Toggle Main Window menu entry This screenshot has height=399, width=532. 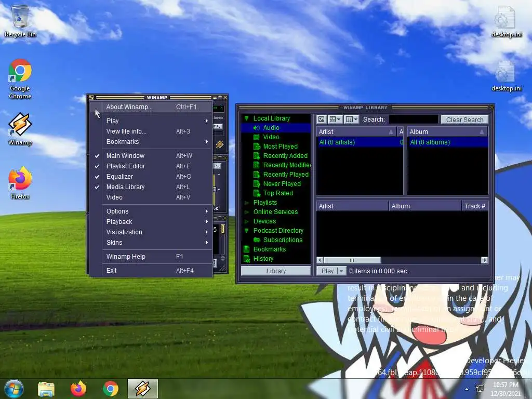coord(151,156)
